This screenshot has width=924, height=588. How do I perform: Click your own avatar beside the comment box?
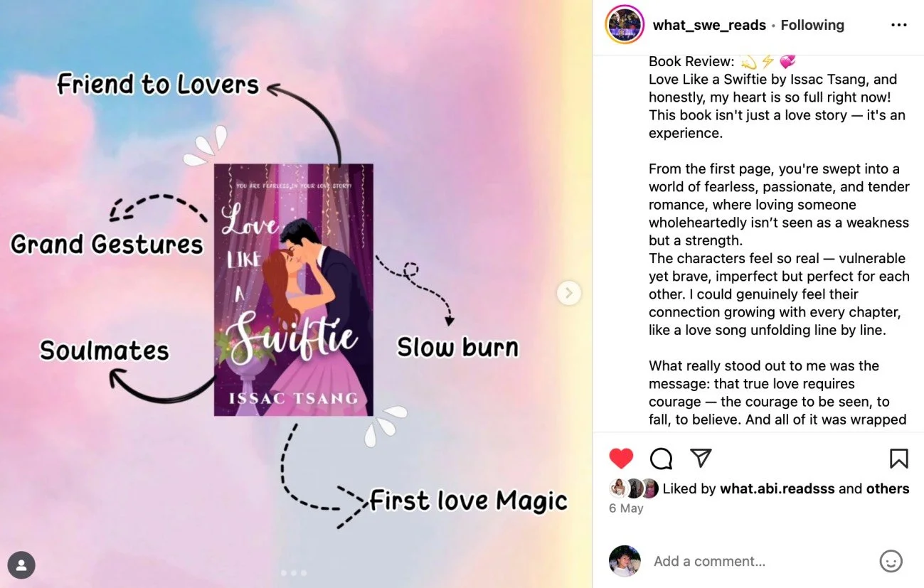[x=625, y=561]
